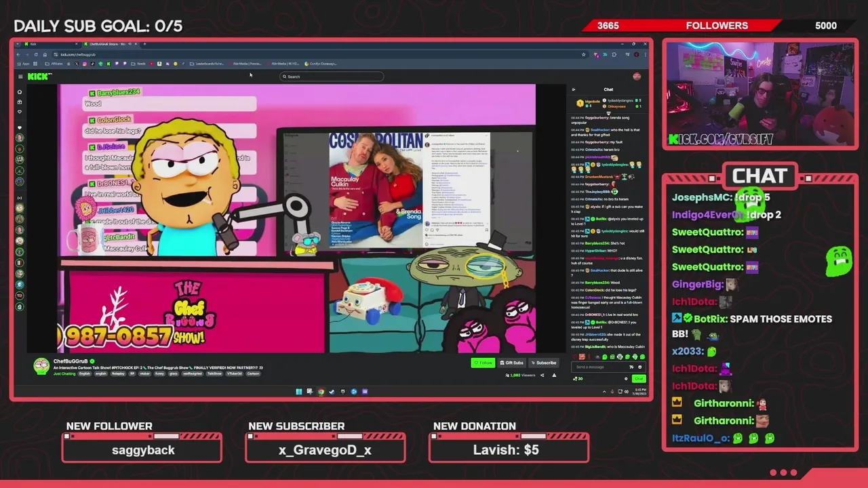Image resolution: width=868 pixels, height=488 pixels.
Task: Open a new browser tab with plus
Action: (x=144, y=44)
